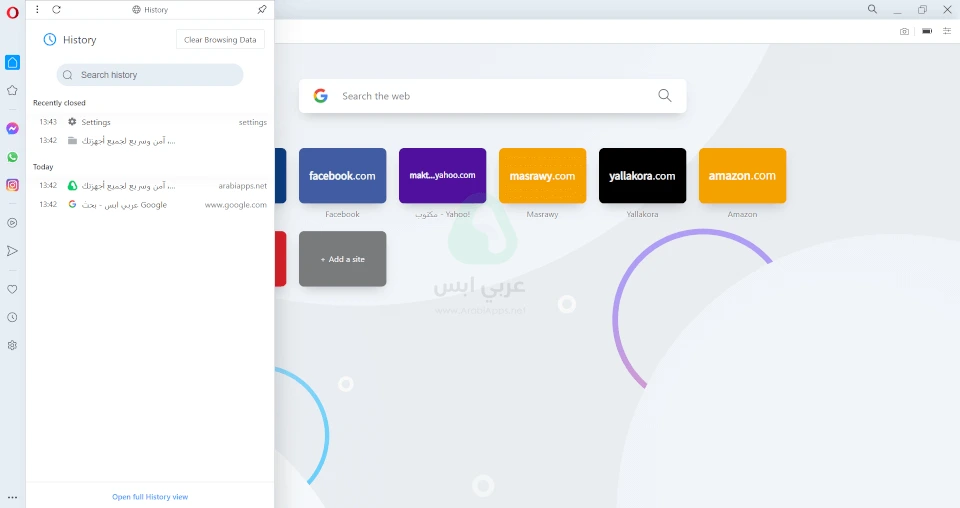960x508 pixels.
Task: Open the yallakora.com speed dial tile
Action: pyautogui.click(x=642, y=176)
